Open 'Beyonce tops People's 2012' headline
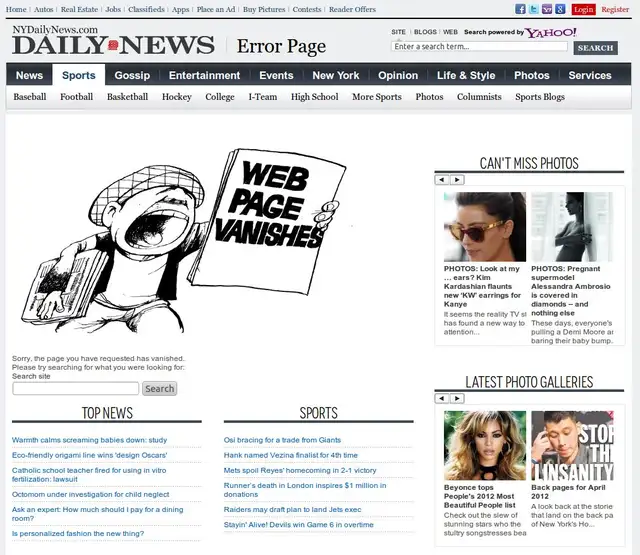 [480, 496]
